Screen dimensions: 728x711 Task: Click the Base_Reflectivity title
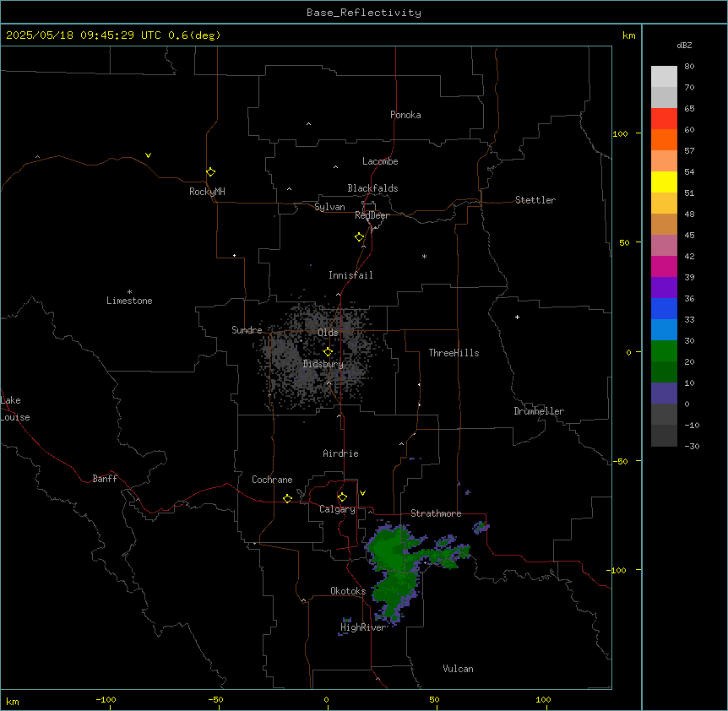tap(364, 13)
